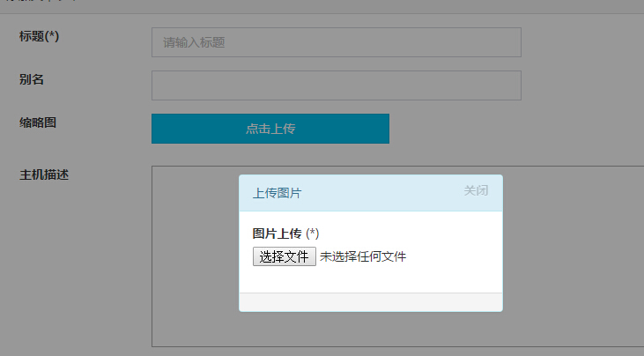Click the light-blue header bar of dialog
The height and width of the screenshot is (356, 644).
tap(371, 193)
